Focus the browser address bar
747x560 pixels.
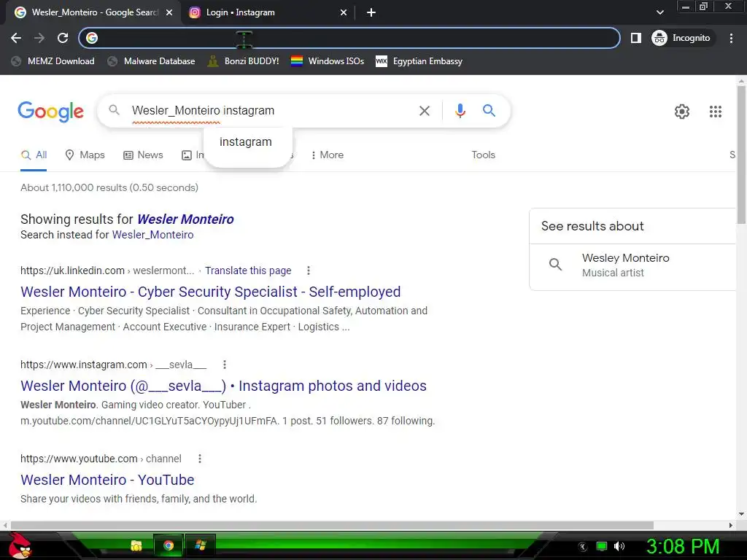coord(349,38)
